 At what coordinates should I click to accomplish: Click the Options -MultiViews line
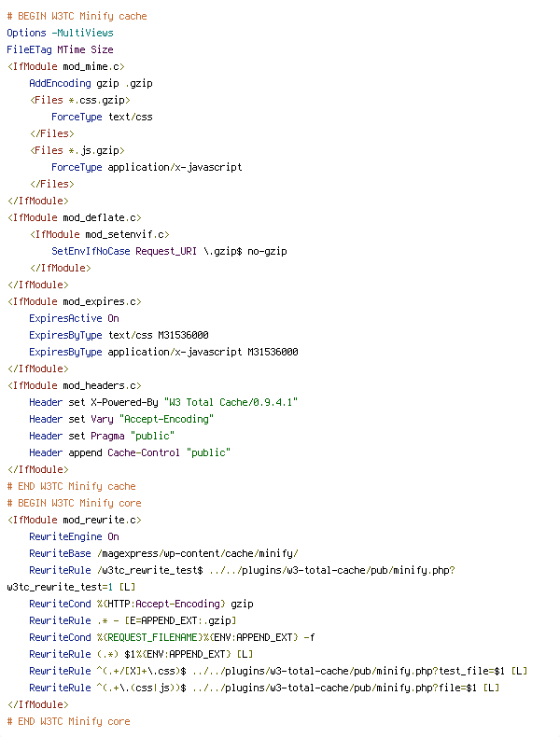click(60, 33)
